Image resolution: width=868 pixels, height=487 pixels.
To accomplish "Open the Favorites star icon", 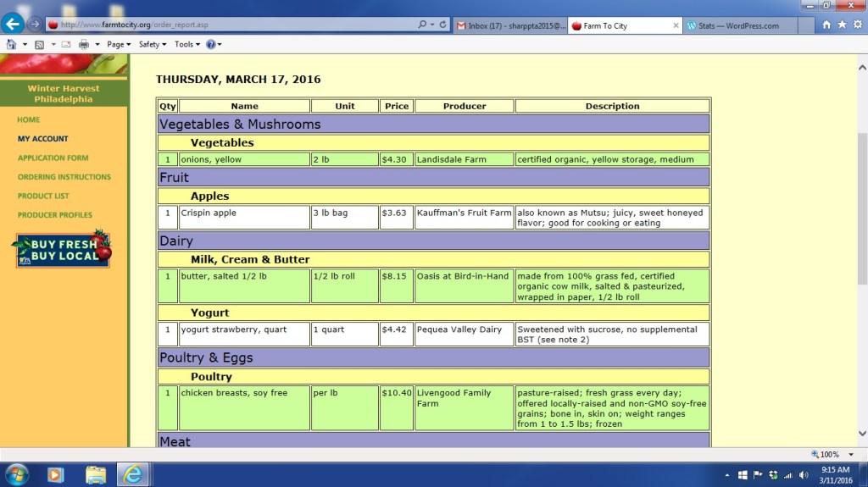I will tap(842, 25).
